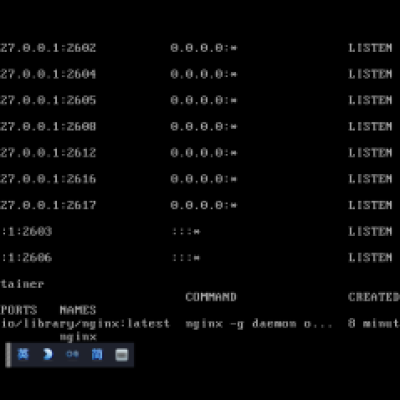The image size is (400, 400).
Task: Toggle the 英 English input mode icon
Action: click(23, 354)
